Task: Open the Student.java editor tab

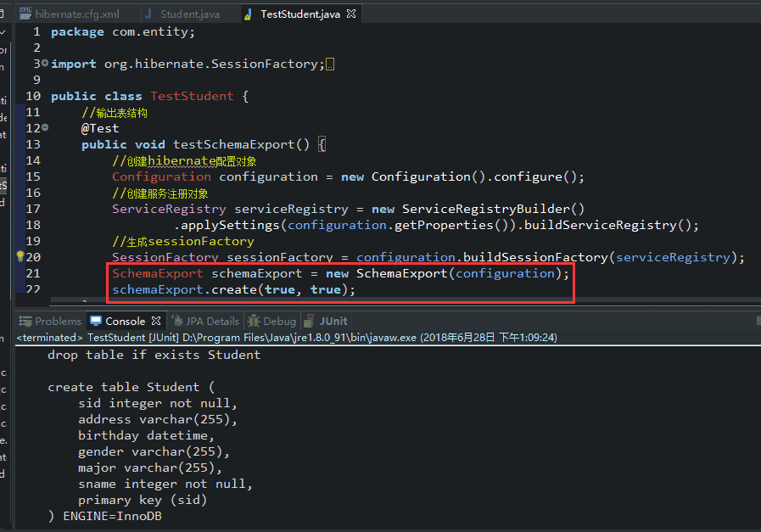Action: click(x=189, y=14)
